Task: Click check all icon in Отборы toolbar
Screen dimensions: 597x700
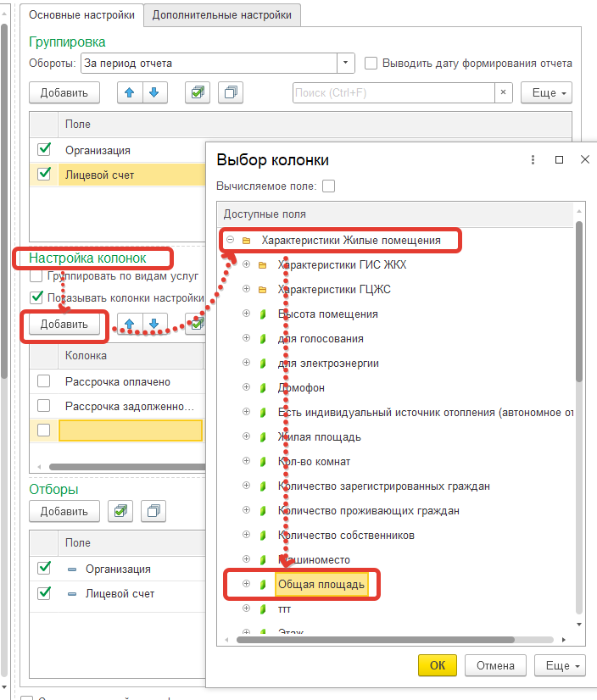Action: click(122, 511)
